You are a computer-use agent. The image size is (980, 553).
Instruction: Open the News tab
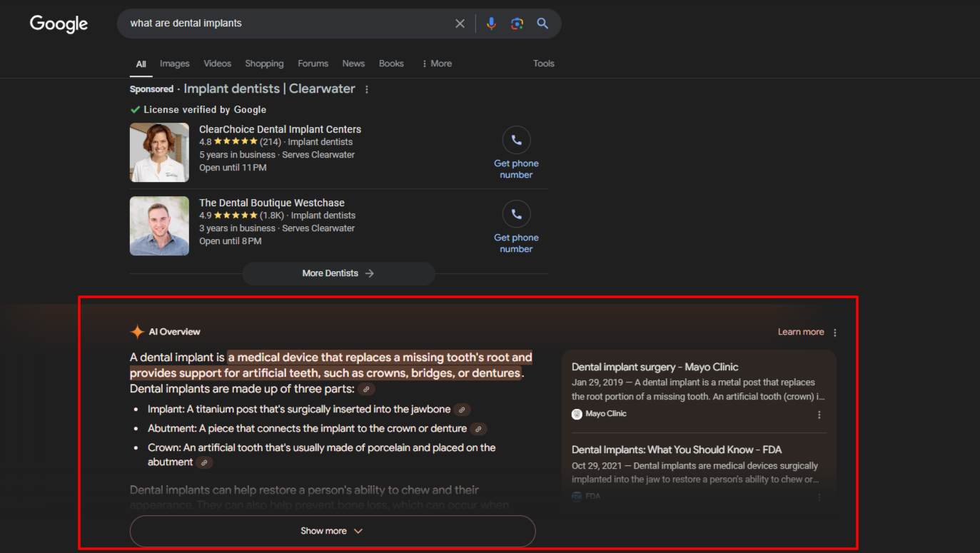click(353, 64)
